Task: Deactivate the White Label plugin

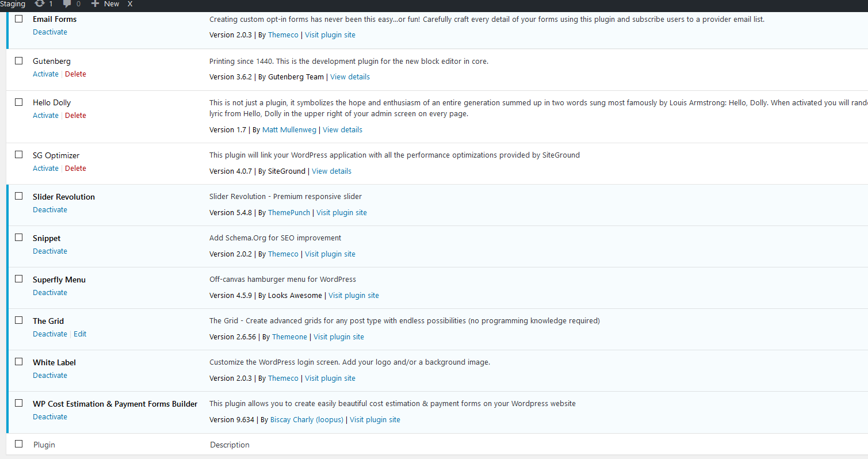Action: (x=50, y=375)
